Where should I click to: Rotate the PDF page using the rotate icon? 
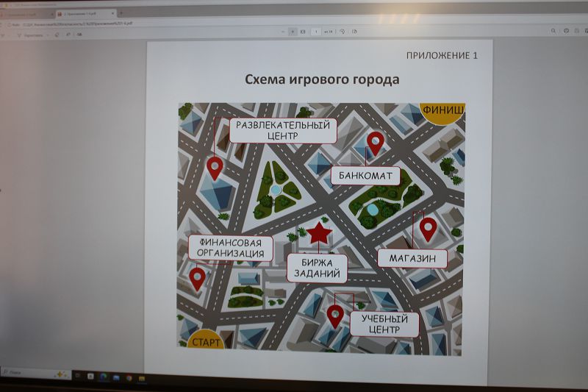(x=343, y=32)
